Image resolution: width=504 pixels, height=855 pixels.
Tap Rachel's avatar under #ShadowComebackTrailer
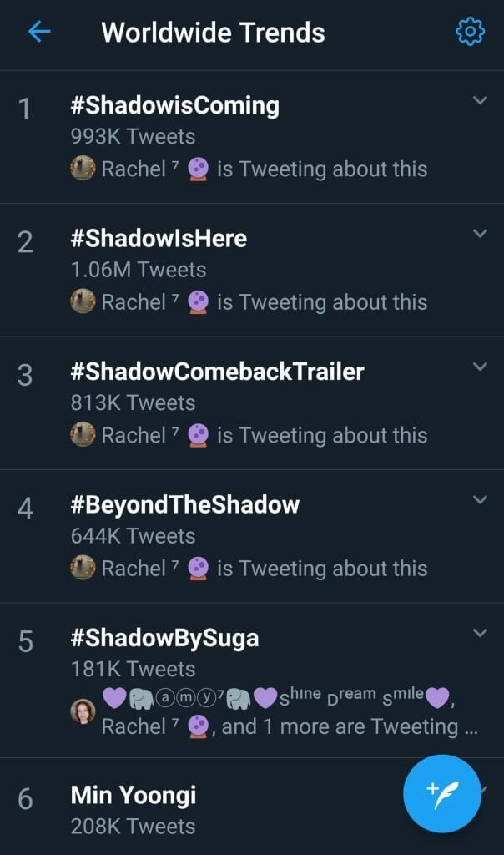[x=83, y=435]
